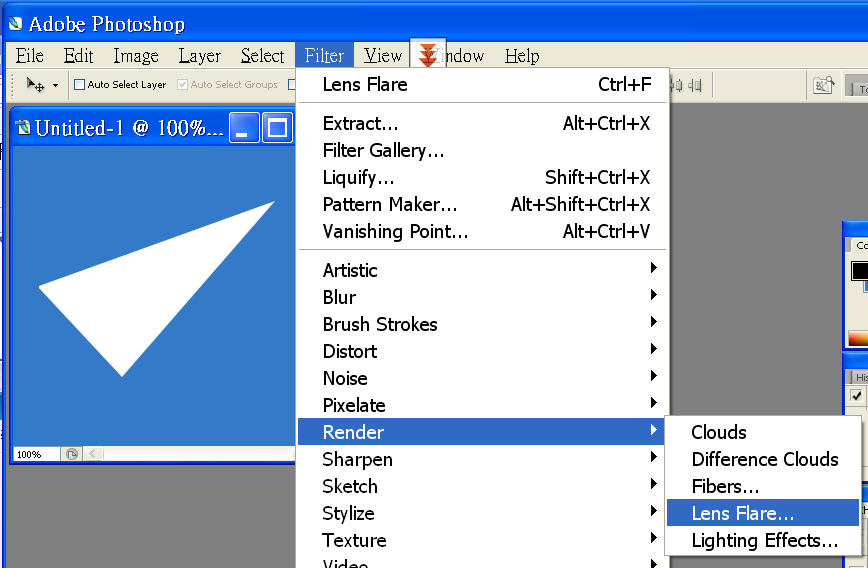
Task: Click the highlighted Render submenu entry
Action: click(481, 432)
